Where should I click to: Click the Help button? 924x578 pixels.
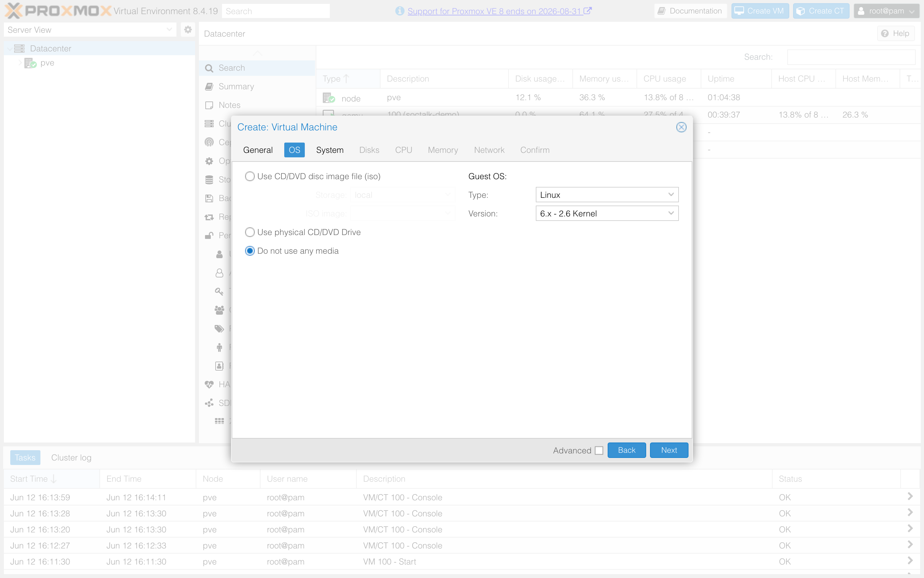point(896,33)
